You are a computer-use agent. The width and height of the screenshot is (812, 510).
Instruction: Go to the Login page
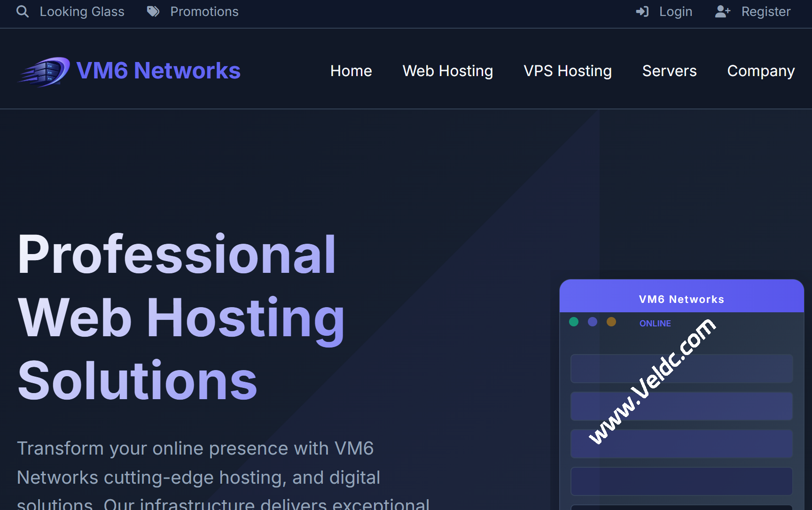[675, 11]
